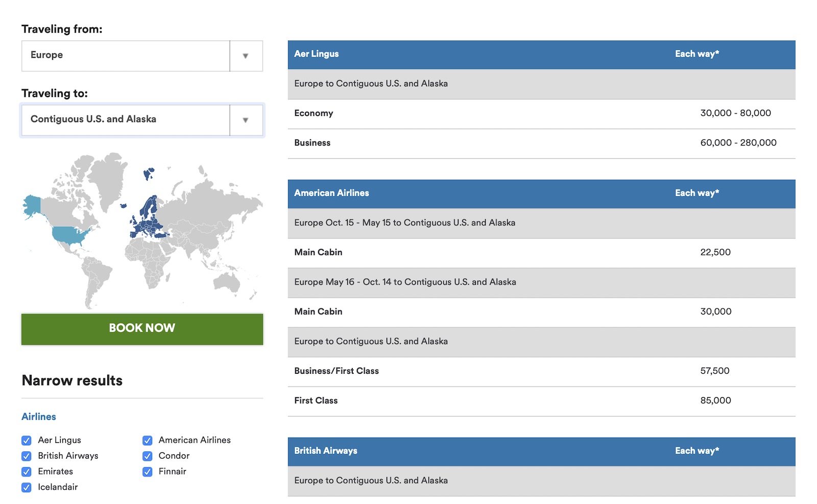
Task: Click Each way* in American Airlines header
Action: click(x=697, y=193)
